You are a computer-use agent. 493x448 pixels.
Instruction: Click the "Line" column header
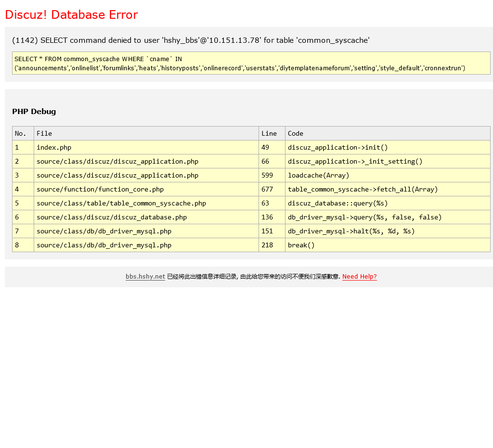point(269,133)
